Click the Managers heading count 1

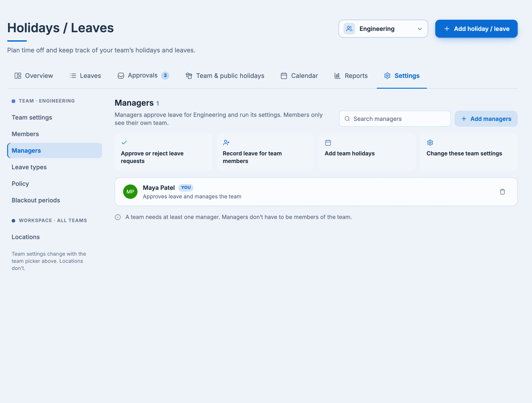(x=158, y=104)
